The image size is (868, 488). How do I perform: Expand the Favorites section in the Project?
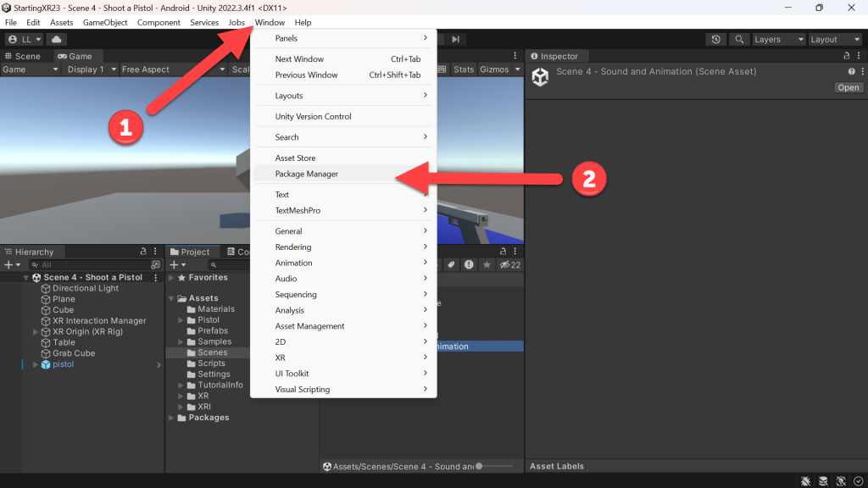(171, 278)
